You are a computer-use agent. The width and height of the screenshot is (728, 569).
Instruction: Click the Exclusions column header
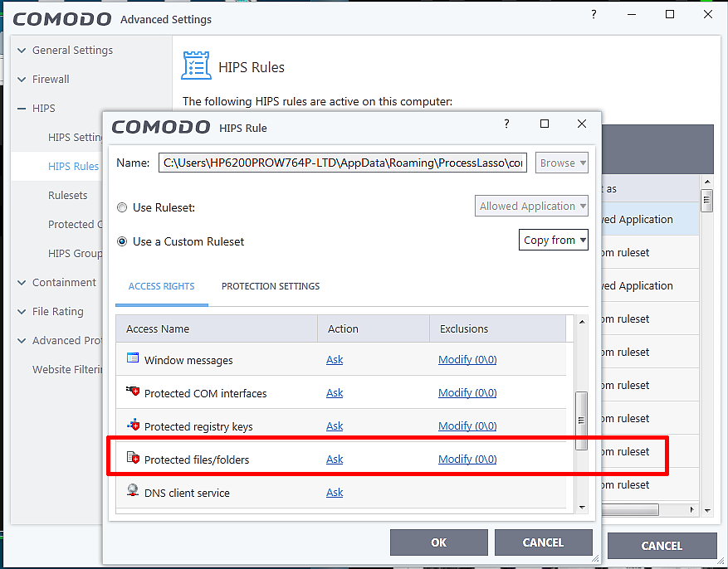(498, 328)
